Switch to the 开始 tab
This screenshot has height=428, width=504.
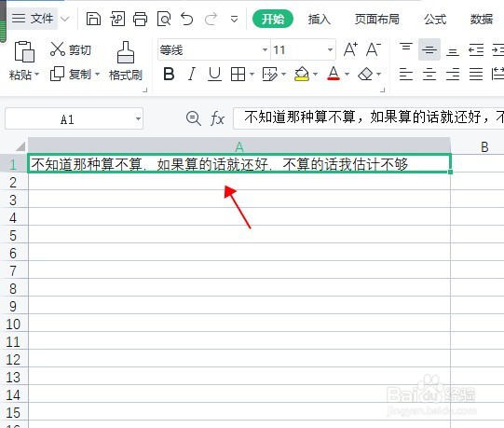(x=273, y=19)
